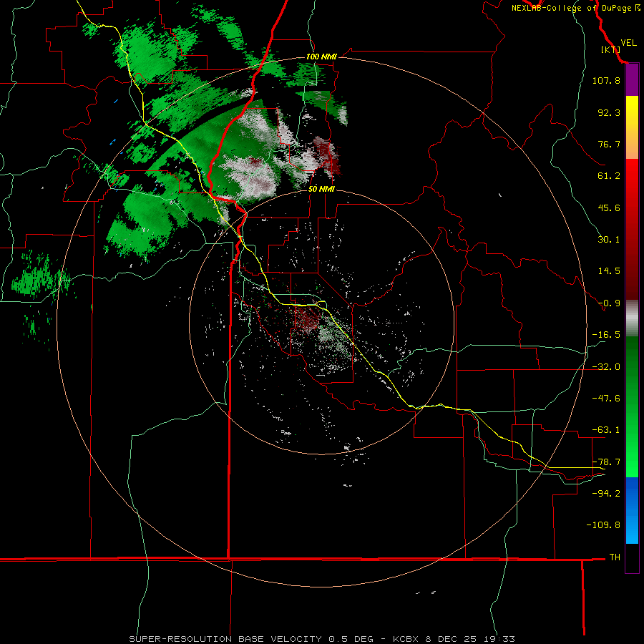Click the -78.7 velocity scale value
The width and height of the screenshot is (644, 644).
(606, 462)
